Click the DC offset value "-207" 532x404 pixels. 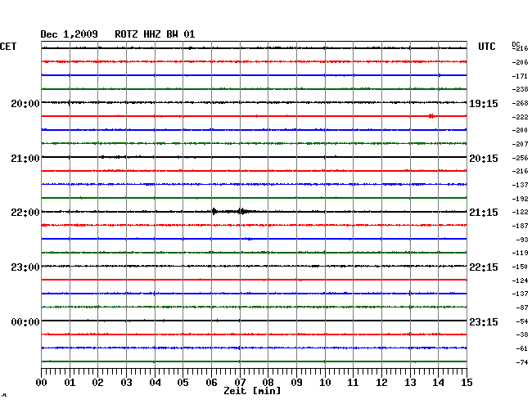click(x=520, y=144)
